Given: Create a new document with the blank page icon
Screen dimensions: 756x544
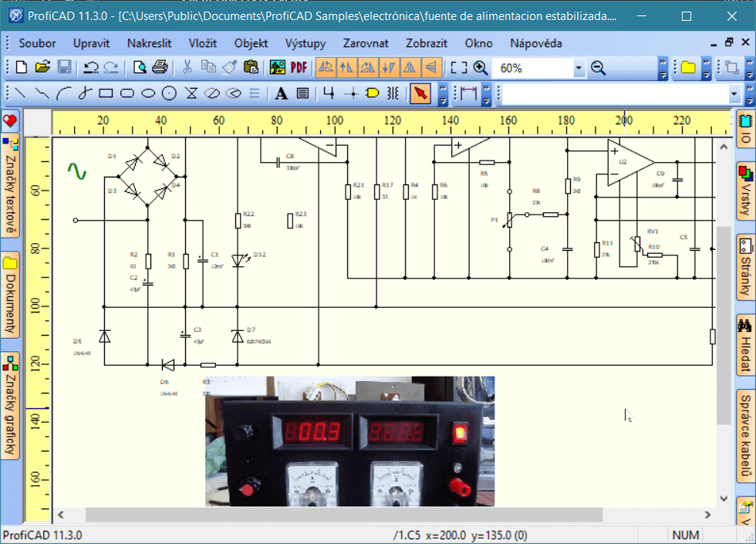Looking at the screenshot, I should coord(22,68).
